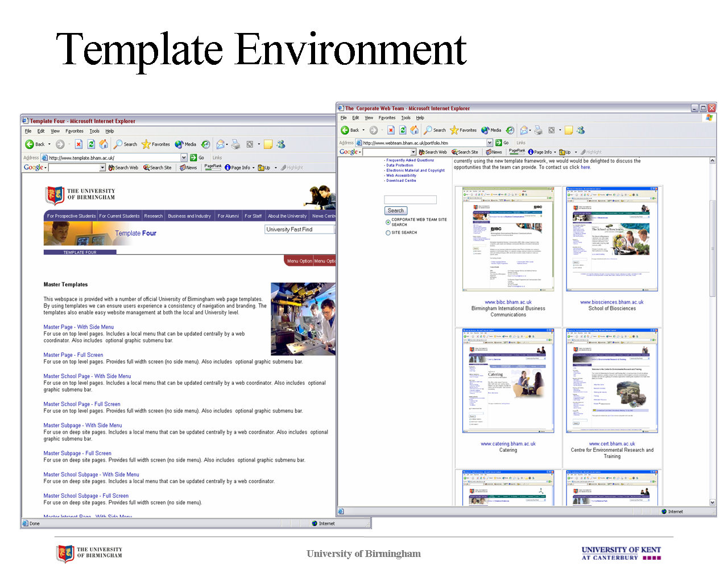This screenshot has width=728, height=582.
Task: Click Back in Corporate Web Team window
Action: point(350,130)
